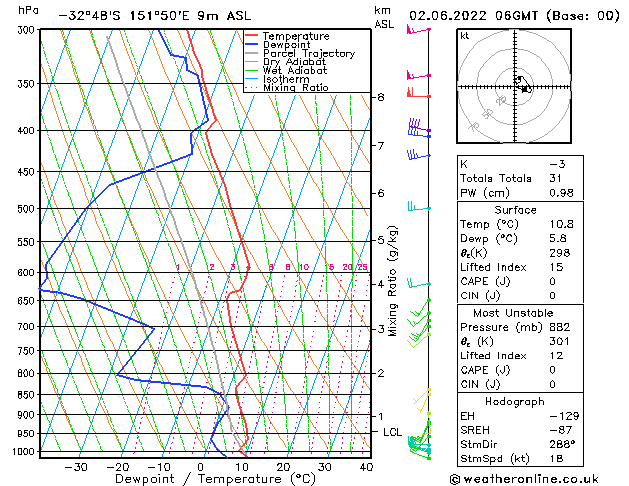The image size is (629, 486).
Task: Click the 02.06.2022 06GMT date header
Action: (x=473, y=16)
